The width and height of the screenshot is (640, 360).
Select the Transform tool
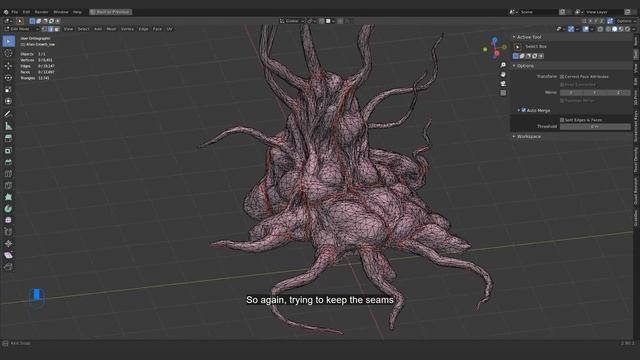(x=9, y=101)
